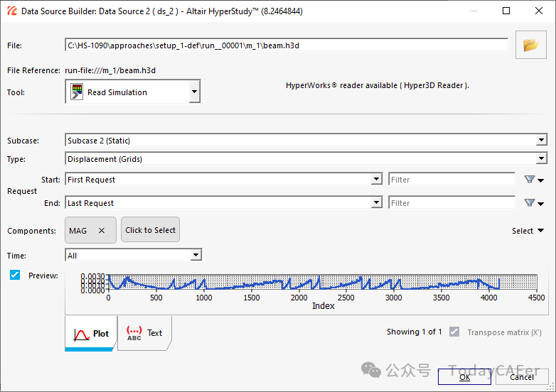
Task: Click the 'Showing 1 of 1' text
Action: (x=415, y=332)
